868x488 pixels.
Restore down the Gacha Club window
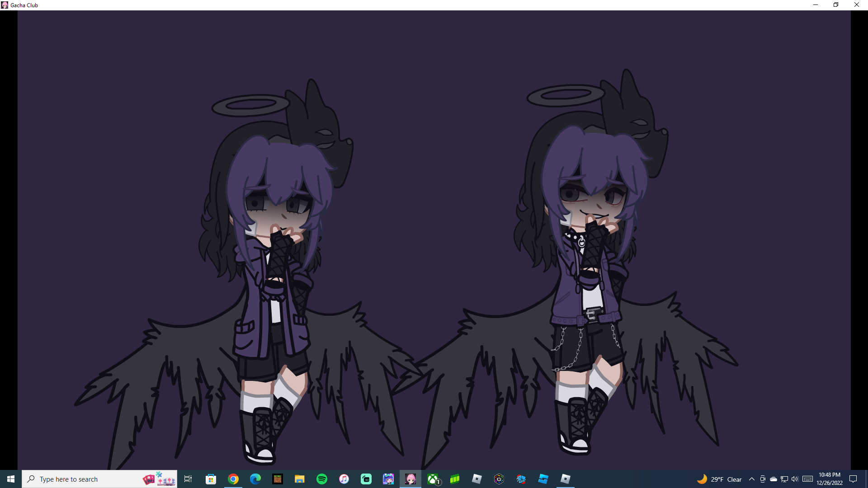836,5
